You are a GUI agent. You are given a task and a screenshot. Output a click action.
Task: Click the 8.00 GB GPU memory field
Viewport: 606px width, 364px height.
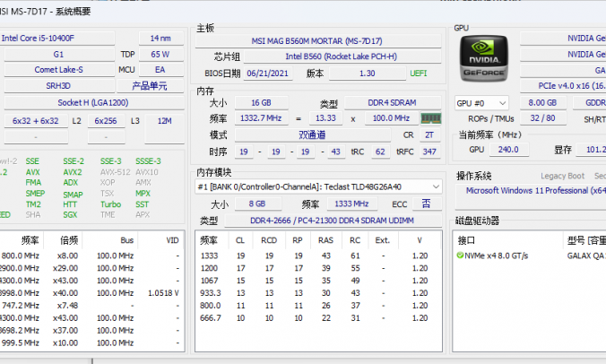(543, 103)
